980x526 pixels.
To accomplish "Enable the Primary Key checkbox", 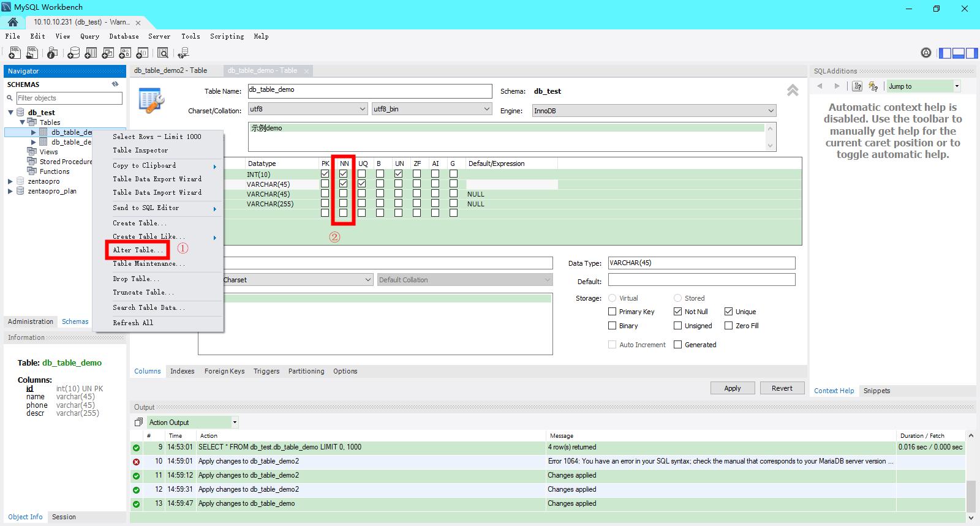I will 612,312.
